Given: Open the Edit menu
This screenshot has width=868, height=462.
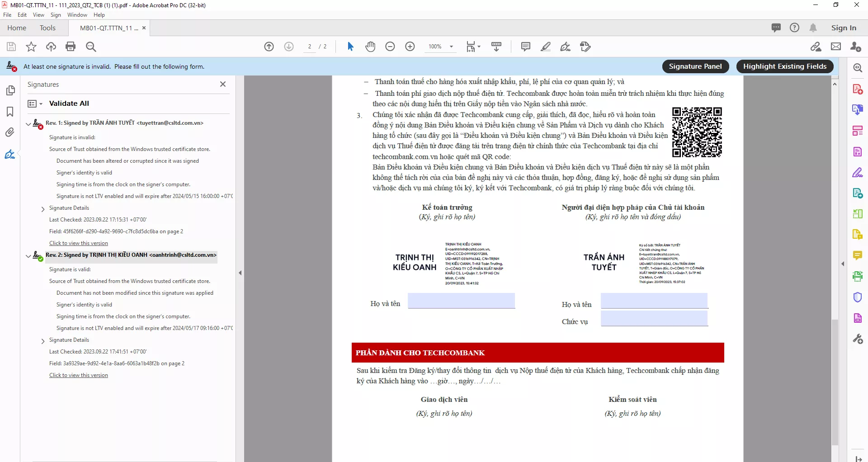Looking at the screenshot, I should (22, 15).
